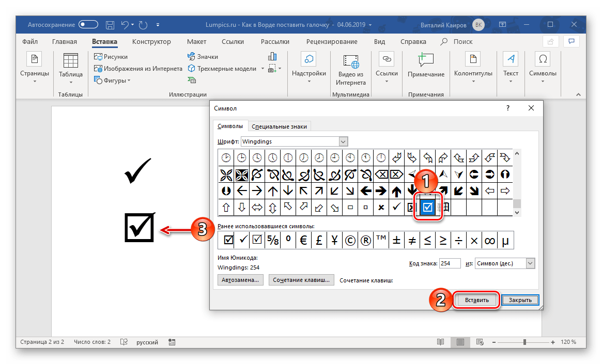Open the Файл menu
Image resolution: width=602 pixels, height=364 pixels.
(x=30, y=41)
